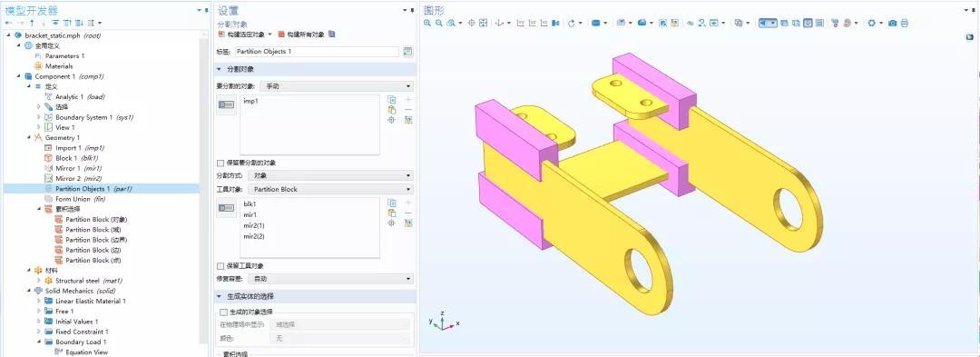Activate the selection toggle beside imp1 list
The height and width of the screenshot is (357, 980).
point(226,106)
